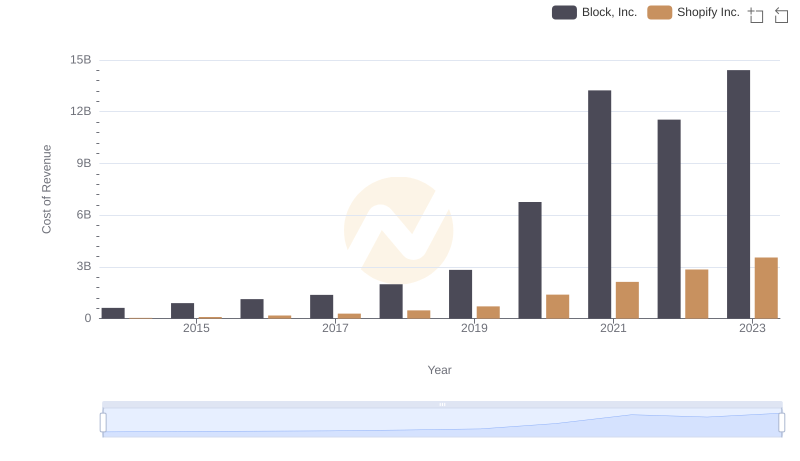
Task: Click the 3B y-axis label
Action: 84,266
